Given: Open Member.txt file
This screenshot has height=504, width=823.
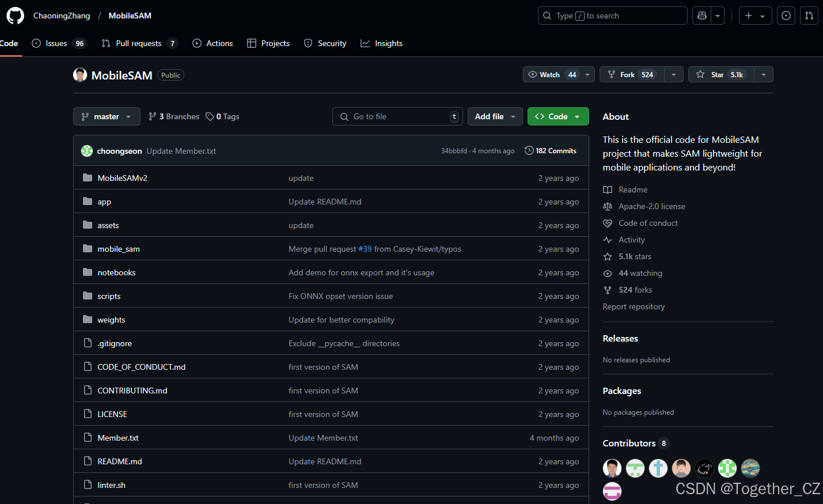Looking at the screenshot, I should click(118, 438).
